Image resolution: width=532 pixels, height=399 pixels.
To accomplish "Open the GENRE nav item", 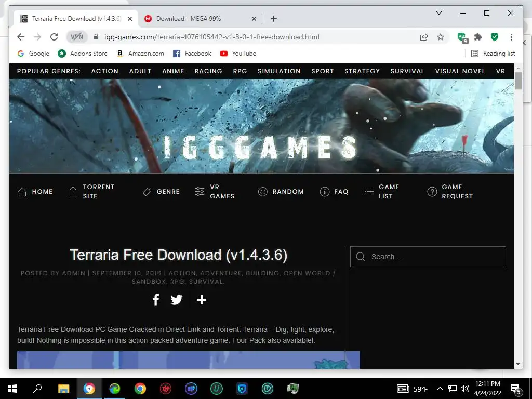I will point(161,192).
